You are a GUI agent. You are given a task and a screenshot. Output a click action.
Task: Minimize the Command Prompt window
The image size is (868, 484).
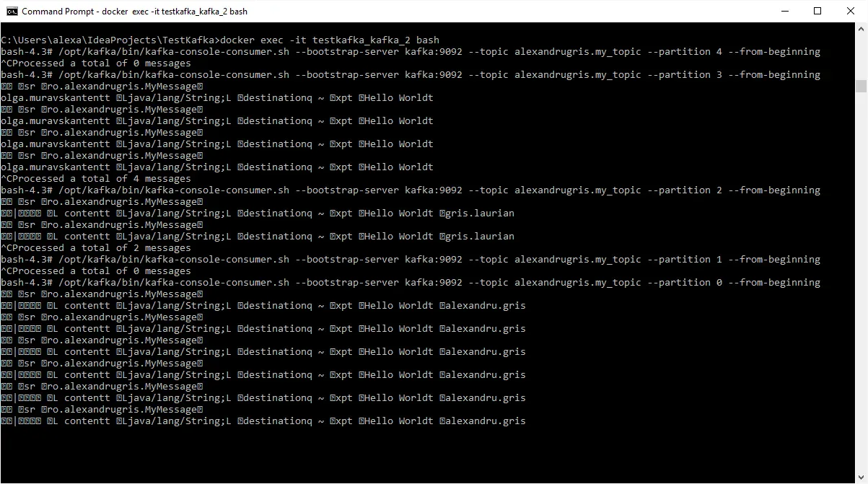[784, 12]
